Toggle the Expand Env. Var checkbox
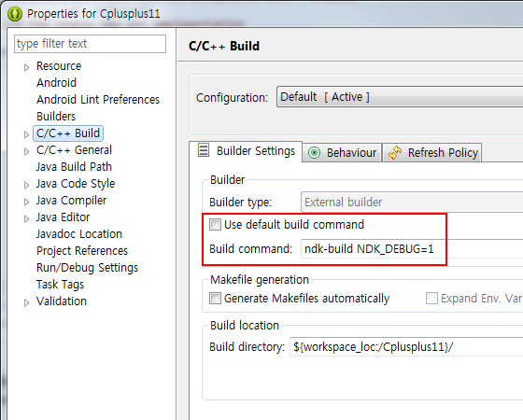Image resolution: width=523 pixels, height=420 pixels. (x=431, y=298)
